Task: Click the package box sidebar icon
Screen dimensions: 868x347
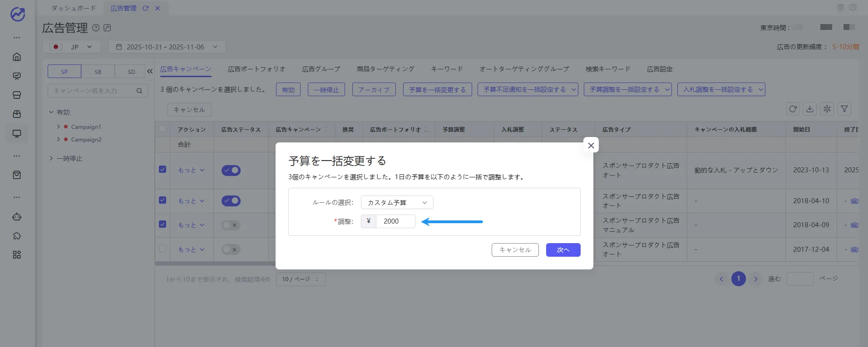Action: (x=17, y=114)
